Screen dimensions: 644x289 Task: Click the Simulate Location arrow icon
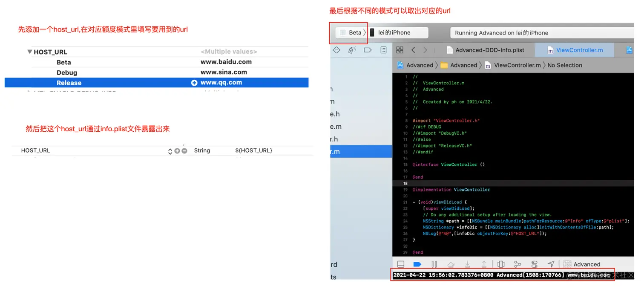tap(550, 264)
